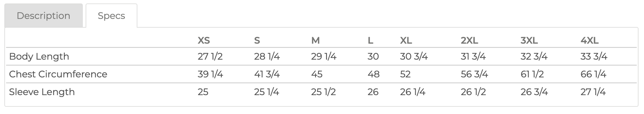This screenshot has width=644, height=114.
Task: Click the S size column header
Action: pyautogui.click(x=257, y=40)
